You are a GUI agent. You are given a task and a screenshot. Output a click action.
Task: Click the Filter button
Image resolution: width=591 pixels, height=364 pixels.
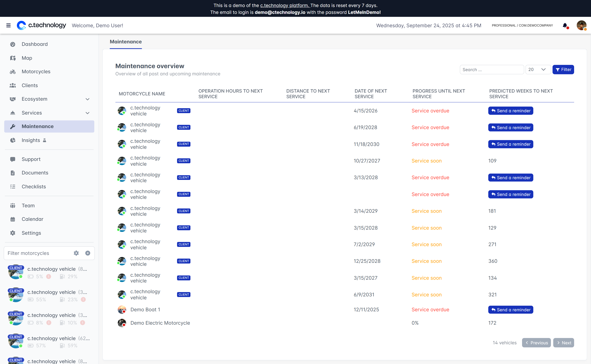[563, 70]
